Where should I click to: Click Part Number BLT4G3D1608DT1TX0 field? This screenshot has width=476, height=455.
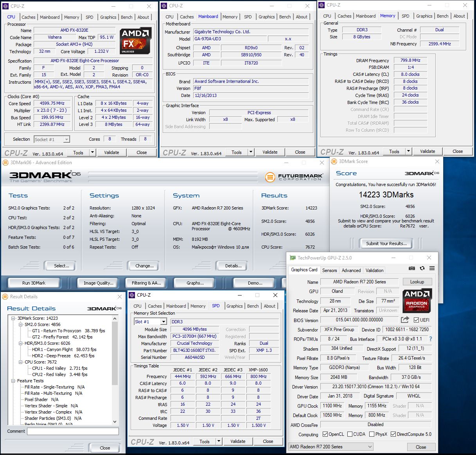click(x=194, y=350)
